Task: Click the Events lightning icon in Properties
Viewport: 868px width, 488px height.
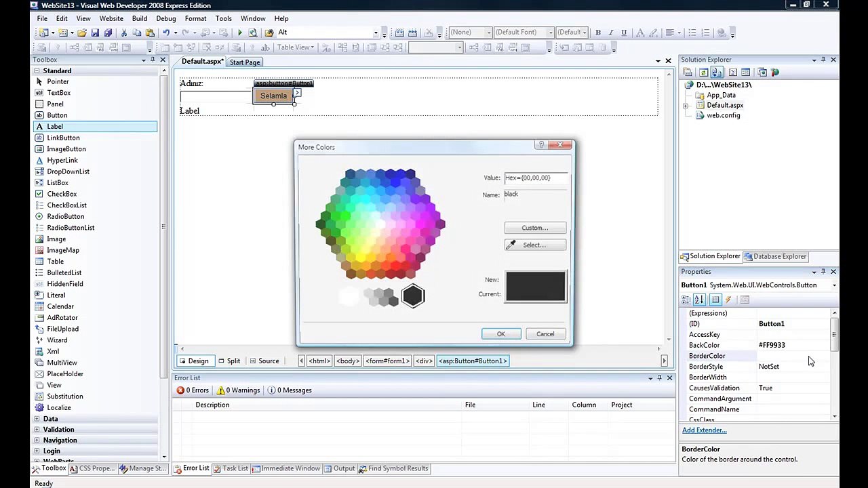Action: (x=728, y=300)
